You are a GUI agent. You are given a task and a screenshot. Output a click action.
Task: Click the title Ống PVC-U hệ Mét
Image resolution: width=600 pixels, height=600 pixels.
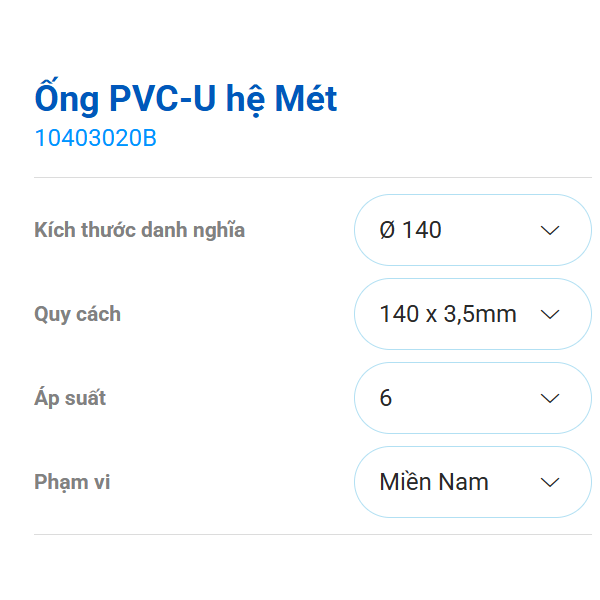point(186,99)
